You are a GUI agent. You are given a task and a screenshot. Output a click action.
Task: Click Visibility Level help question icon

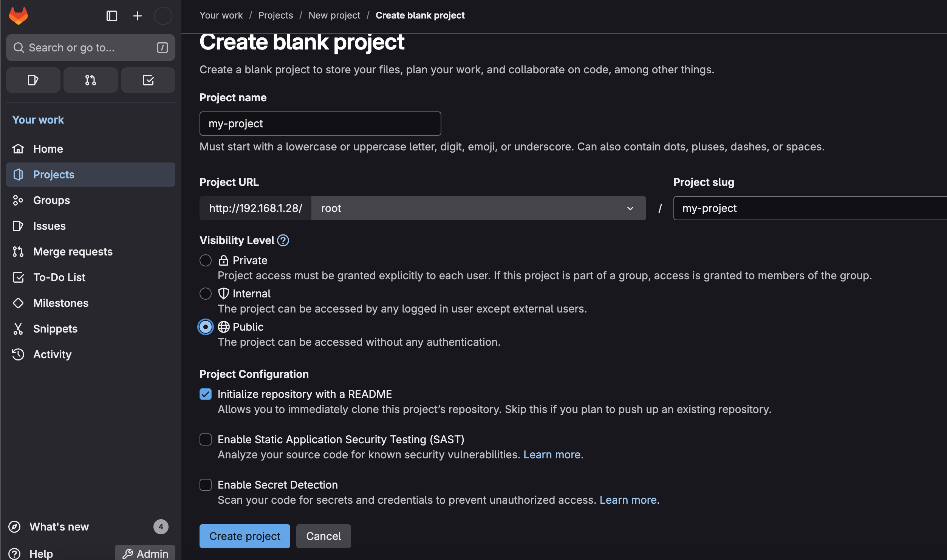283,240
